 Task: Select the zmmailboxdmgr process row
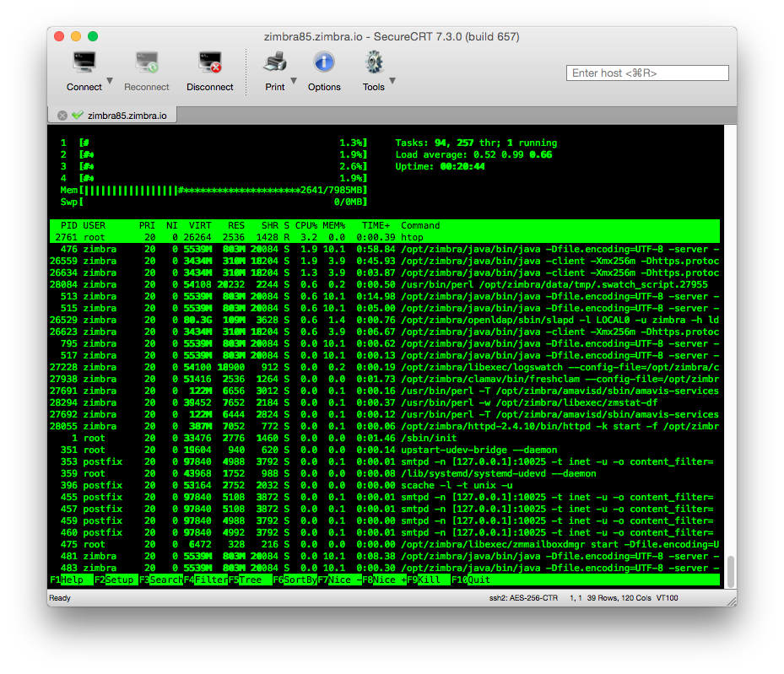tap(385, 544)
